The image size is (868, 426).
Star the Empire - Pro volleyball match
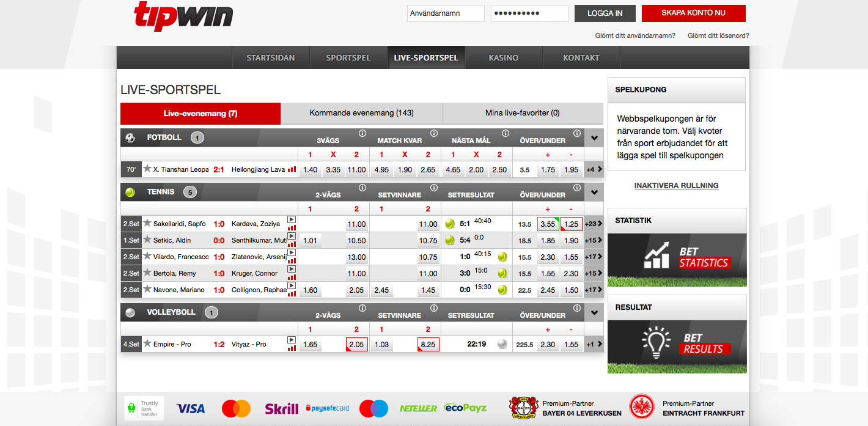point(147,344)
